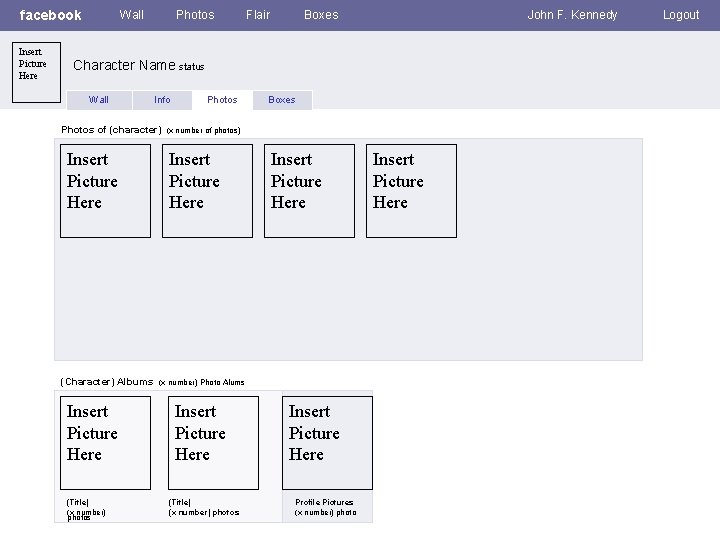Click the profile picture placeholder beside Character Name

pos(36,73)
